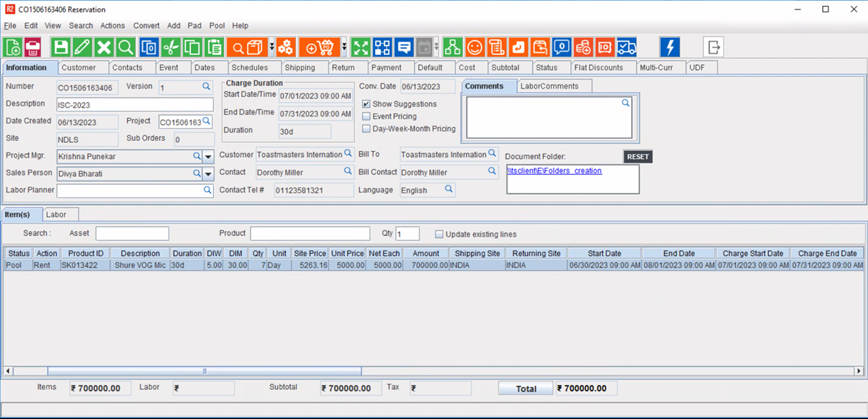This screenshot has width=868, height=419.
Task: Click the blue lightning bolt icon
Action: (x=669, y=47)
